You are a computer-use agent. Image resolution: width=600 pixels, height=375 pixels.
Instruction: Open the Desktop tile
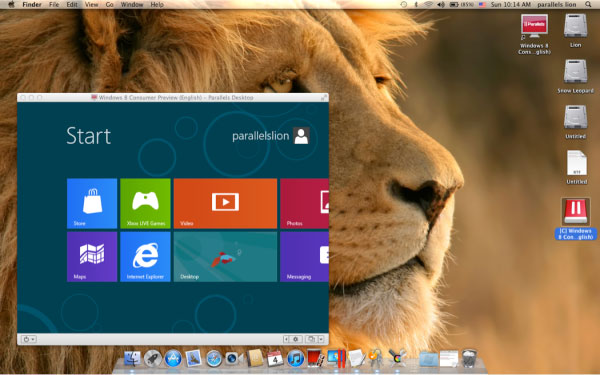point(225,257)
